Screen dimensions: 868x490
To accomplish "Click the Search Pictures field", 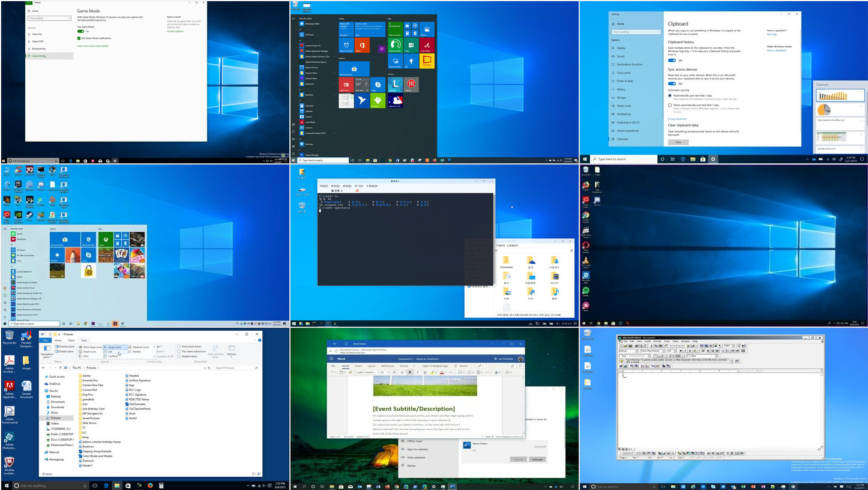I will click(235, 367).
